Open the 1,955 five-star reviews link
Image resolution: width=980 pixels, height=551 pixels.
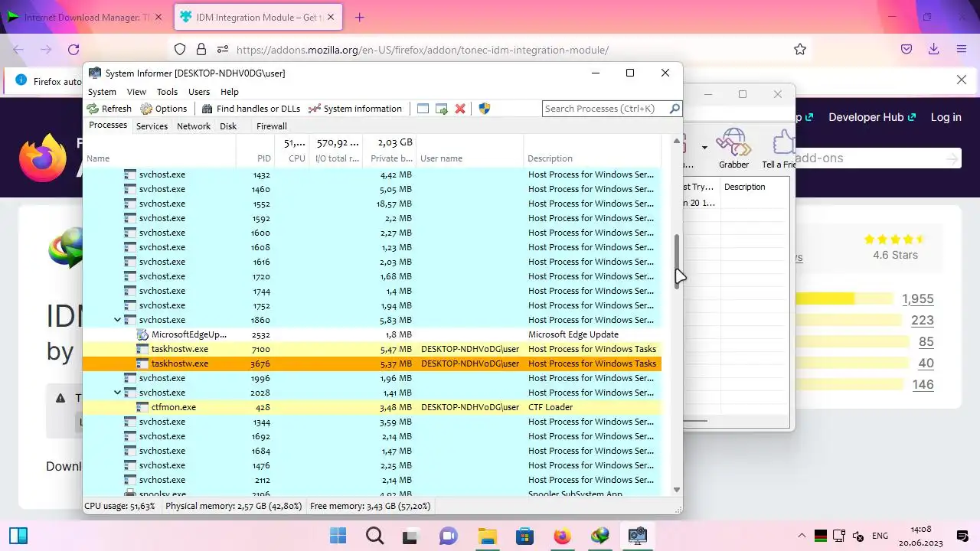918,298
